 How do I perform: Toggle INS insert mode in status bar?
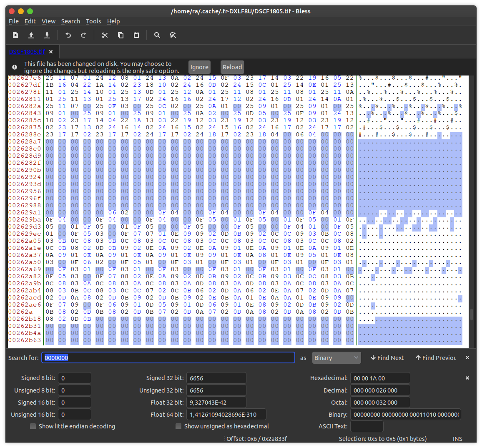457,439
